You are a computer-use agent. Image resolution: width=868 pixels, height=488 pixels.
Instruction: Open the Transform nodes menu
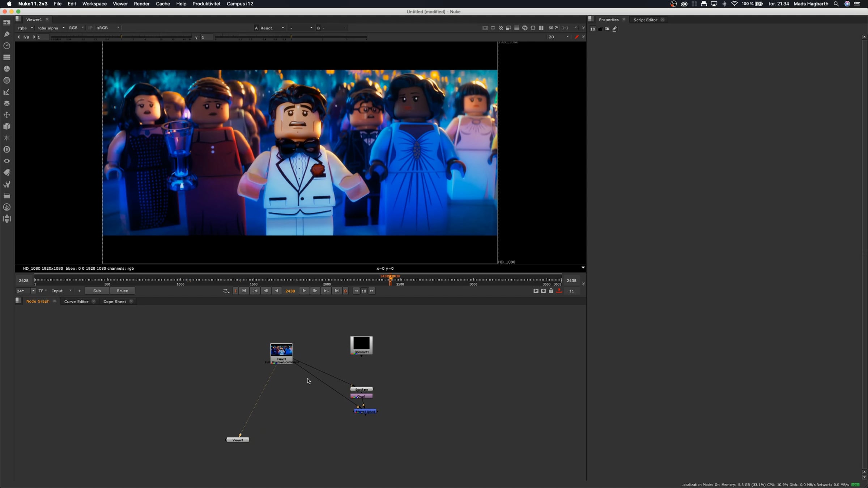pos(7,115)
